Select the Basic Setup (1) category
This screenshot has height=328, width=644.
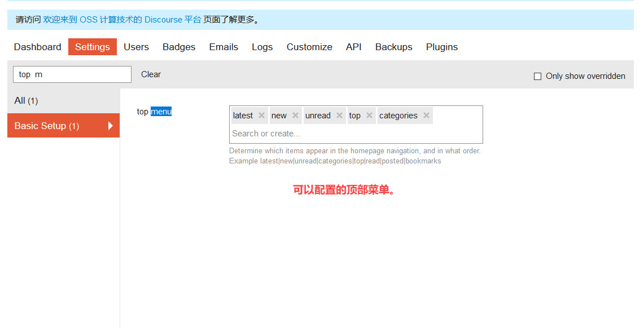[63, 126]
